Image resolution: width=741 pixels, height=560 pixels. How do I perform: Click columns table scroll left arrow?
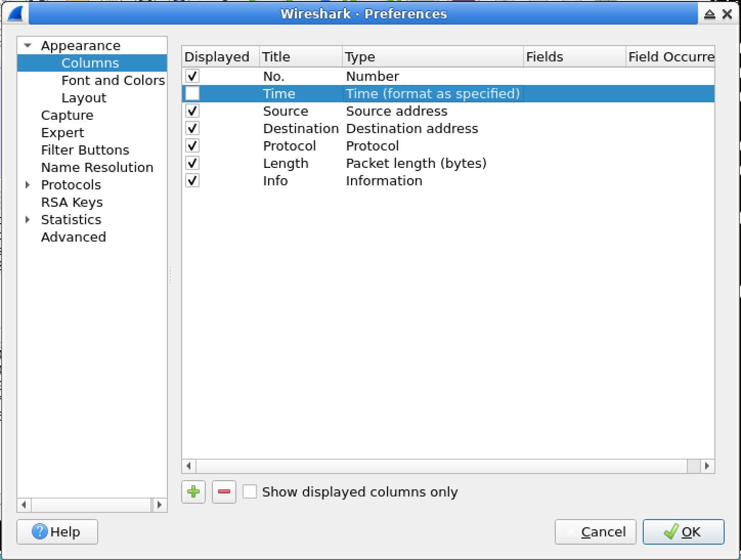pos(189,466)
